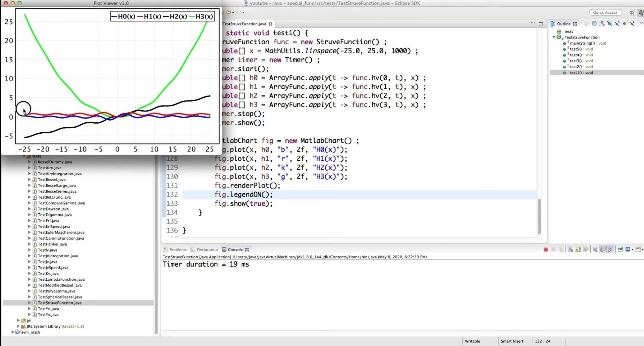Viewport: 644px width, 346px height.
Task: Open TestGammaFunction.java in explorer
Action: tap(61, 238)
